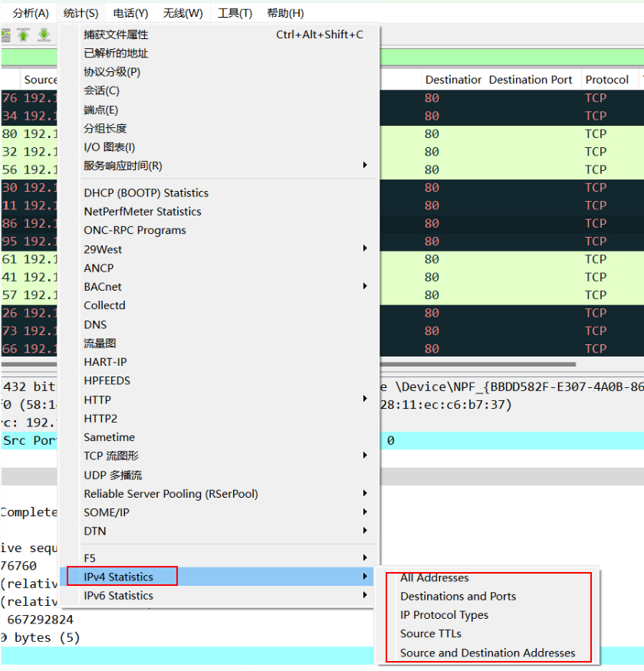Screen dimensions: 644x671
Task: Open the 帮助(H) menu
Action: [x=285, y=13]
